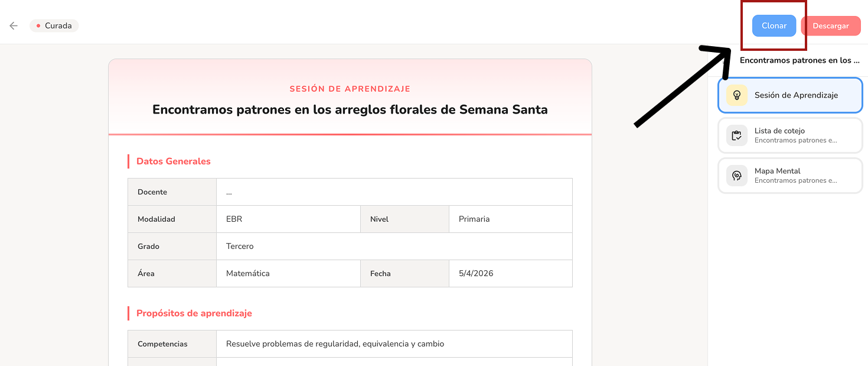868x366 pixels.
Task: Click the Lista de cotejo clipboard icon
Action: point(737,135)
